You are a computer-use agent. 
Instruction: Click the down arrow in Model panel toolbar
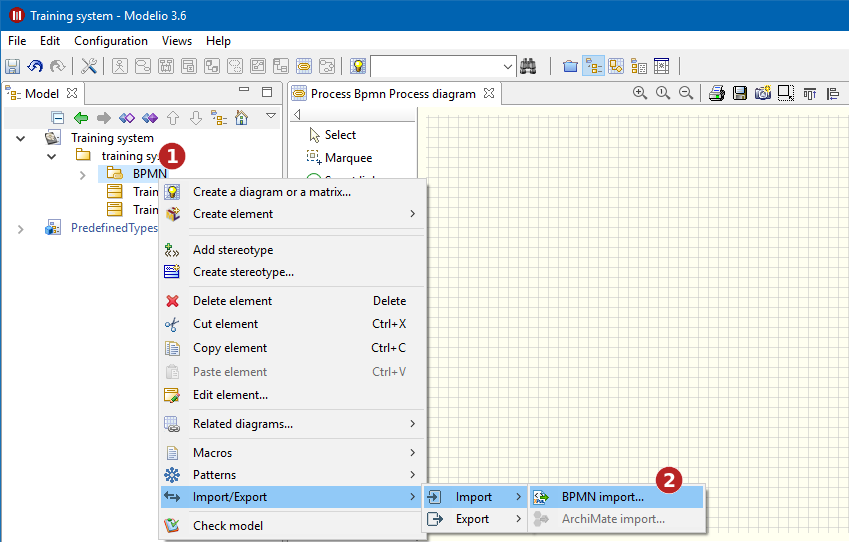pos(195,117)
